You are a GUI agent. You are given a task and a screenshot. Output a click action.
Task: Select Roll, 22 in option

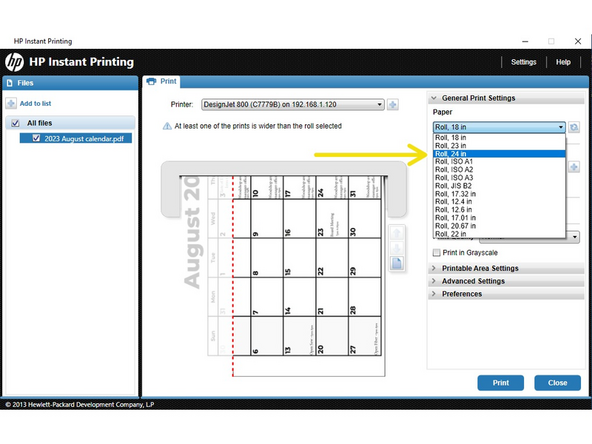pyautogui.click(x=499, y=234)
